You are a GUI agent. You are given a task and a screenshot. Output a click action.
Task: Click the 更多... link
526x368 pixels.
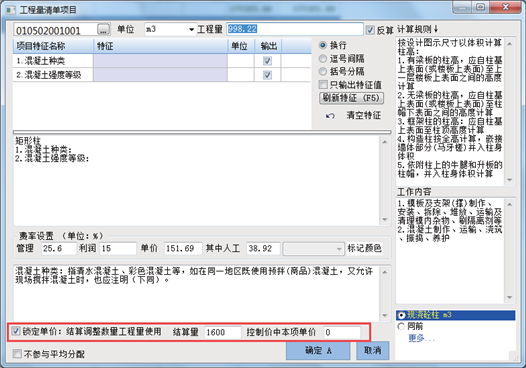[x=421, y=338]
